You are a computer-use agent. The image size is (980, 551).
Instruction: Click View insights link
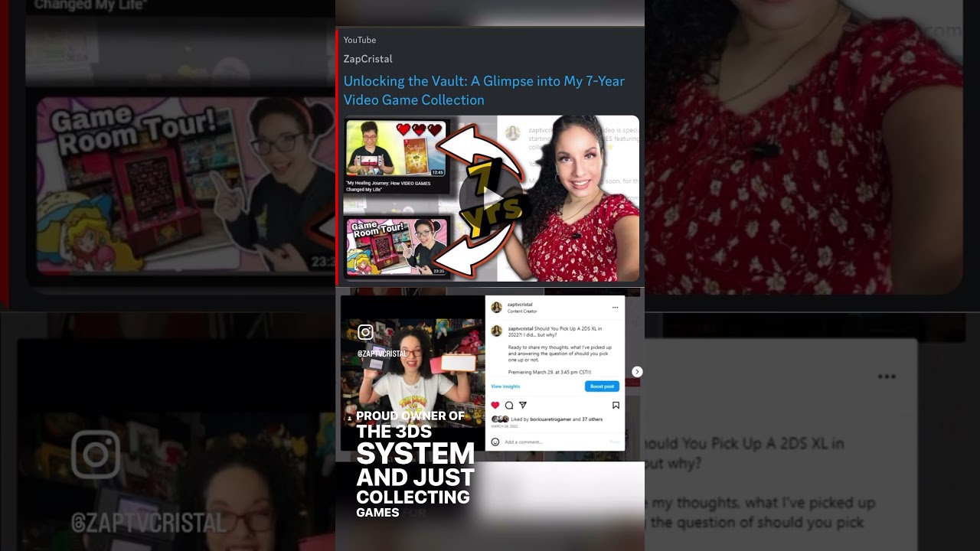(505, 386)
